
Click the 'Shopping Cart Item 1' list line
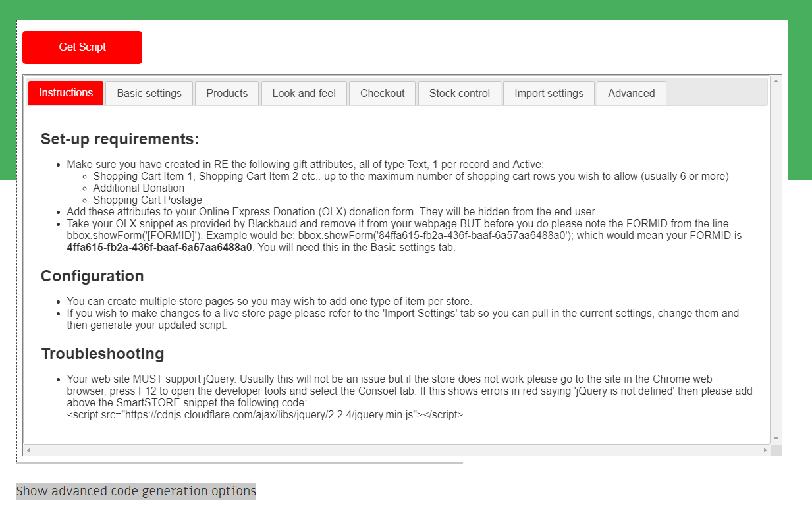coord(411,177)
